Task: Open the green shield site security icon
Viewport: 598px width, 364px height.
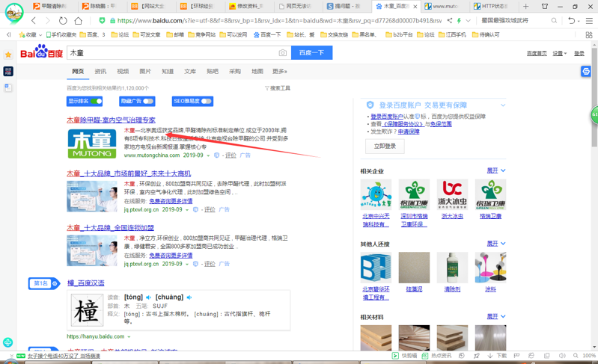Action: pyautogui.click(x=103, y=21)
